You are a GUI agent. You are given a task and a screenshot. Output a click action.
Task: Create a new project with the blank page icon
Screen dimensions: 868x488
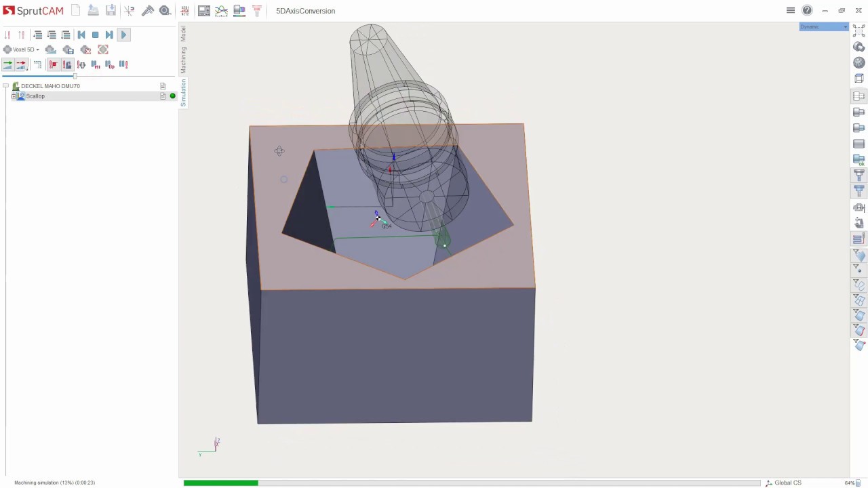[76, 11]
